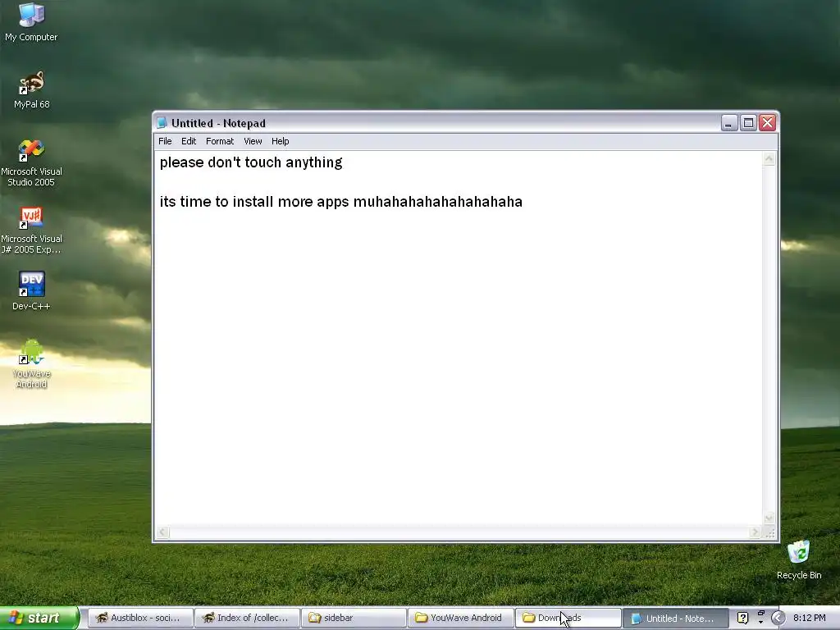This screenshot has height=630, width=840.
Task: Click the line "its time to install more apps"
Action: pos(254,202)
